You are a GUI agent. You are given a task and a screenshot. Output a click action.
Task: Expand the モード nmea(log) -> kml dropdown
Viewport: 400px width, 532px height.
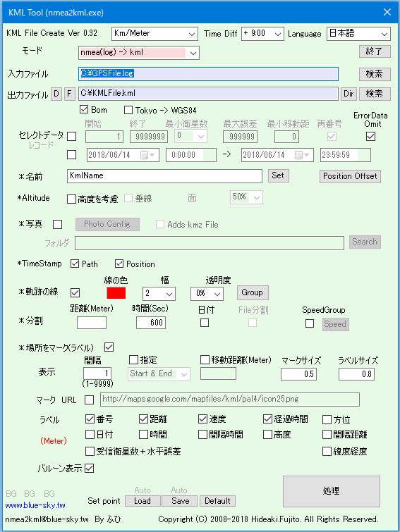click(x=139, y=53)
